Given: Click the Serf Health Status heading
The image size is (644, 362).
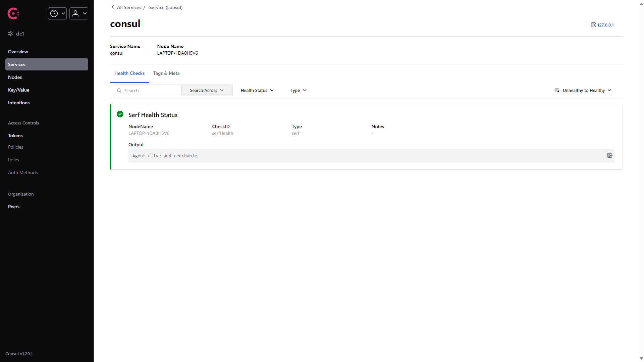Looking at the screenshot, I should 153,115.
